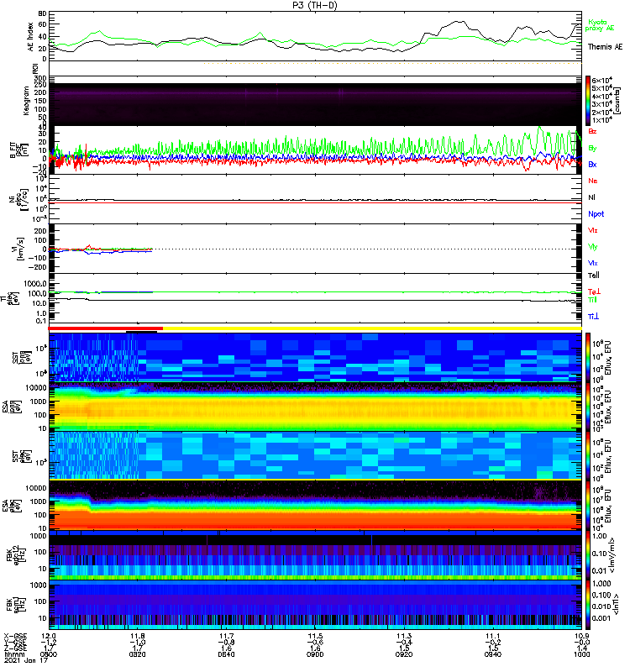Viewport: 630px width, 672px height.
Task: Click the 0920 time tick label
Action: click(404, 654)
